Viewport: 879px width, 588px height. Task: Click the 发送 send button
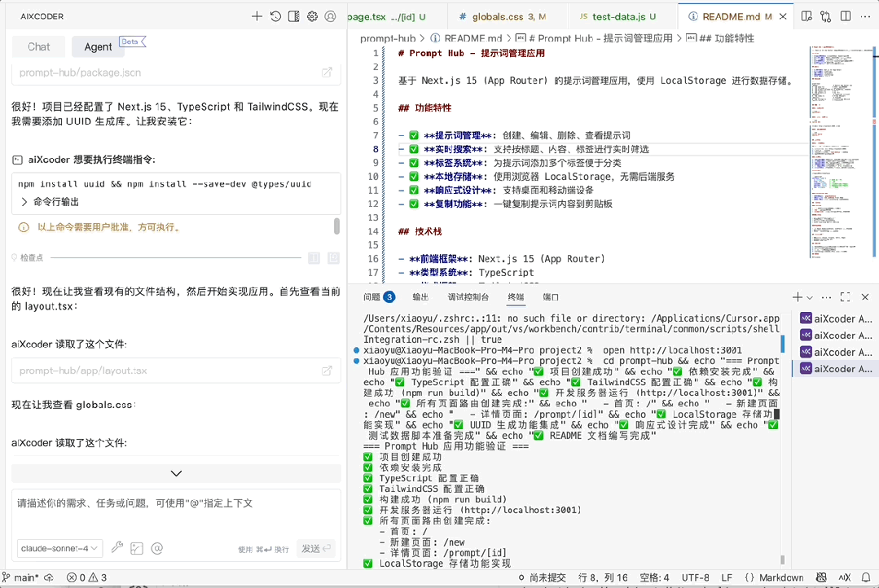click(316, 548)
